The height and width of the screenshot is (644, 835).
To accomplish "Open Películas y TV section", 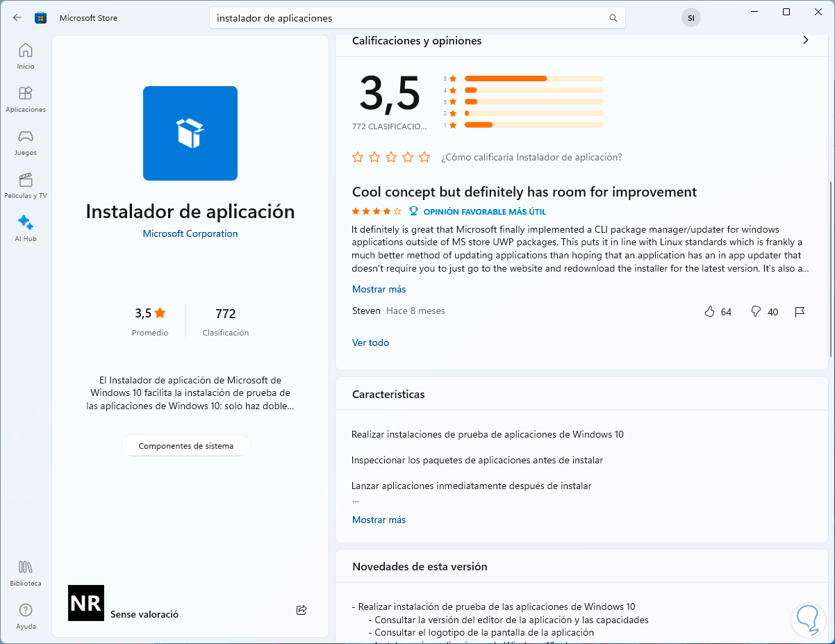I will tap(26, 185).
